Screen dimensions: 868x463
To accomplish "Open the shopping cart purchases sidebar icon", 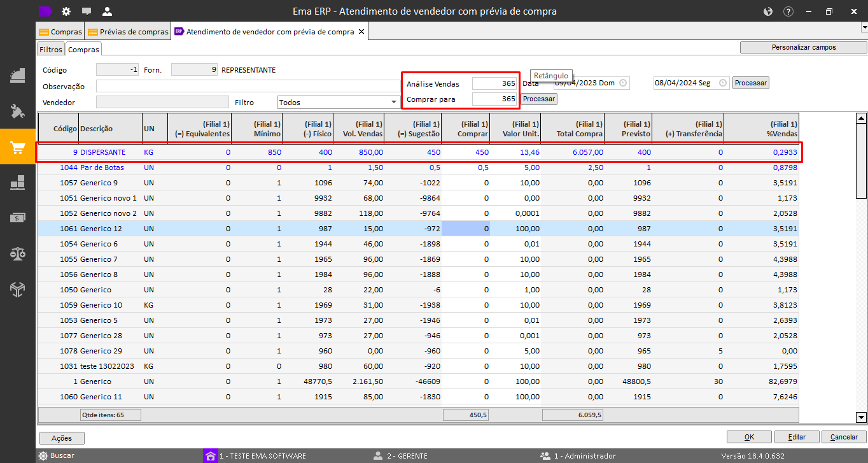I will point(18,147).
